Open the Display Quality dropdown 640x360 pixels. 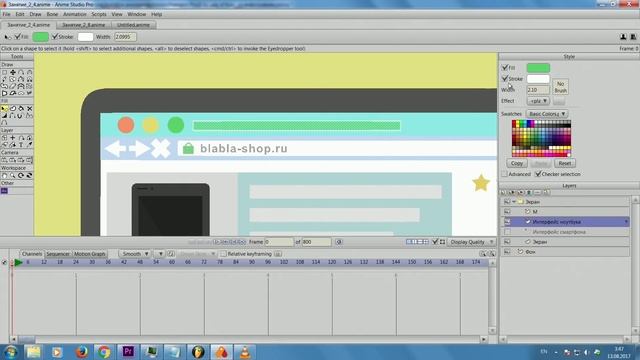point(471,242)
